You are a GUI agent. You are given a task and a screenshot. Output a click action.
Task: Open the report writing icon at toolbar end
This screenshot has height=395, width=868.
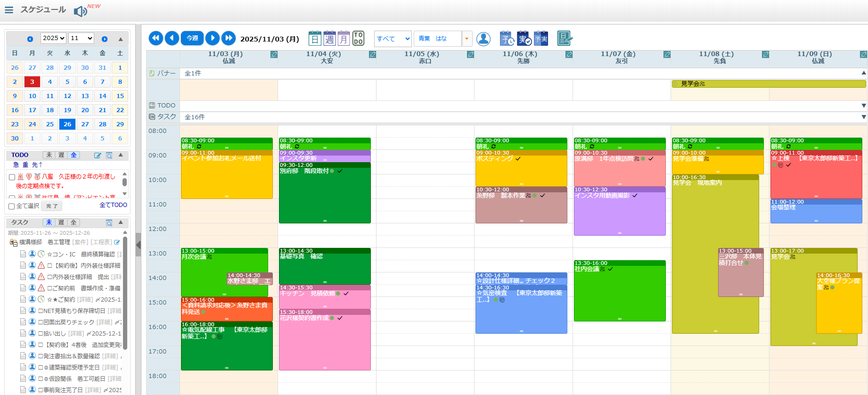coord(564,39)
